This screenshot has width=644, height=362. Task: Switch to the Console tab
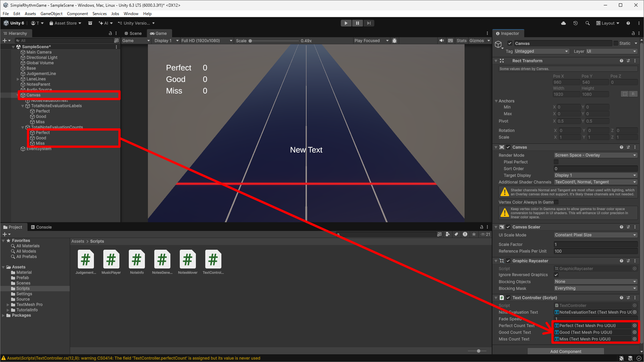point(41,227)
